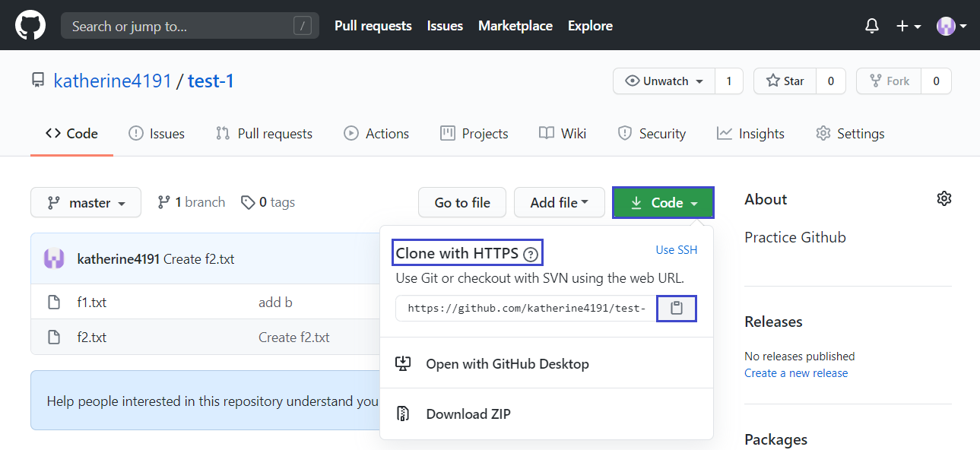Open the 'add b' commit message
980x450 pixels.
pyautogui.click(x=275, y=302)
